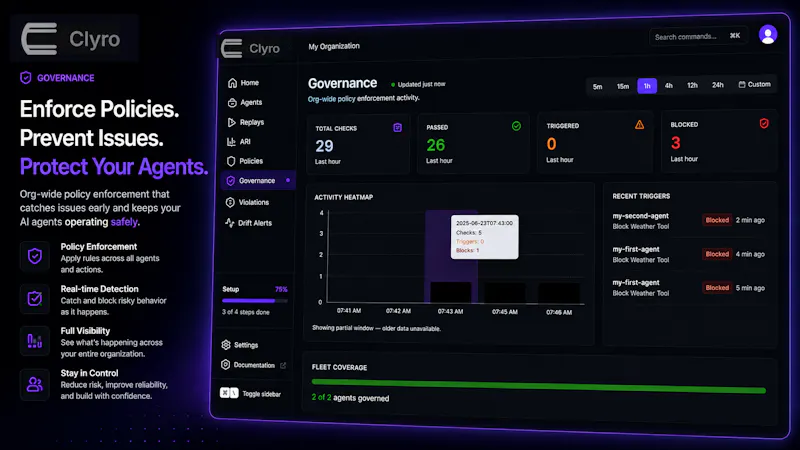The width and height of the screenshot is (800, 450).
Task: Click the large Clyro logo in the promo panel
Action: [71, 39]
